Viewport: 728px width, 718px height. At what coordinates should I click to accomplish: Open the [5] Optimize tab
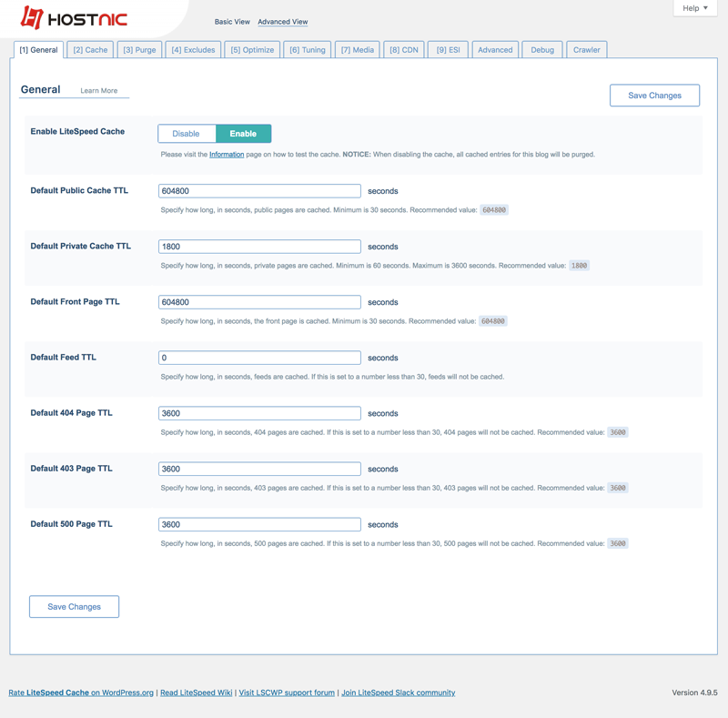(x=252, y=50)
